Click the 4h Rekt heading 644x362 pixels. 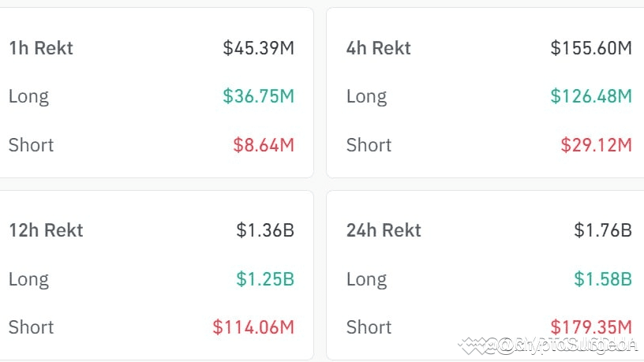(x=379, y=48)
